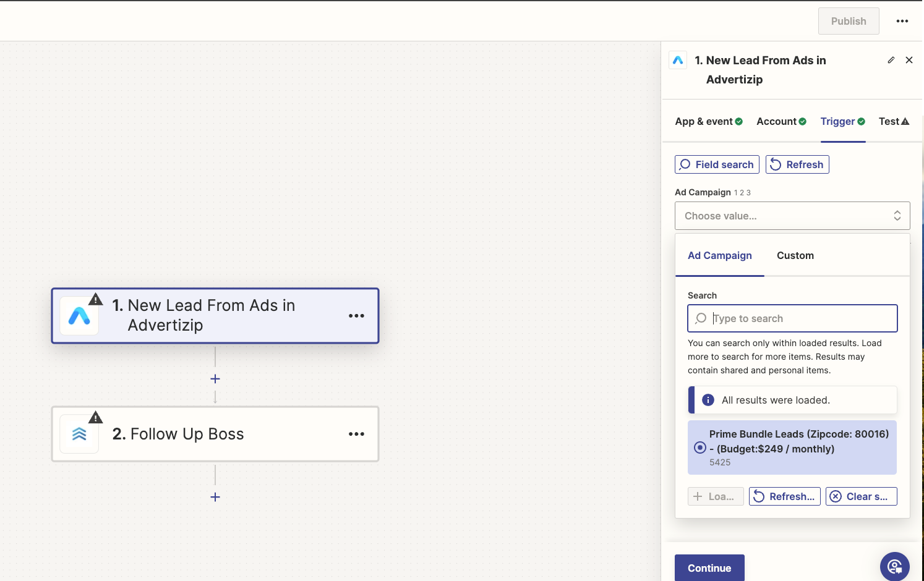Click the Clear selection button in dropdown
This screenshot has height=581, width=924.
coord(861,496)
